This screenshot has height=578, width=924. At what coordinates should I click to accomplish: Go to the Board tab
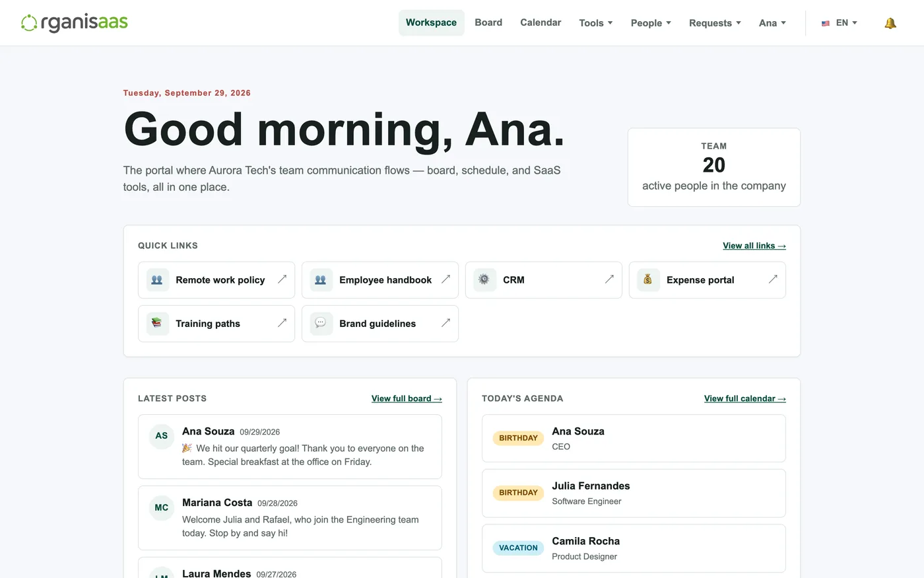coord(488,22)
